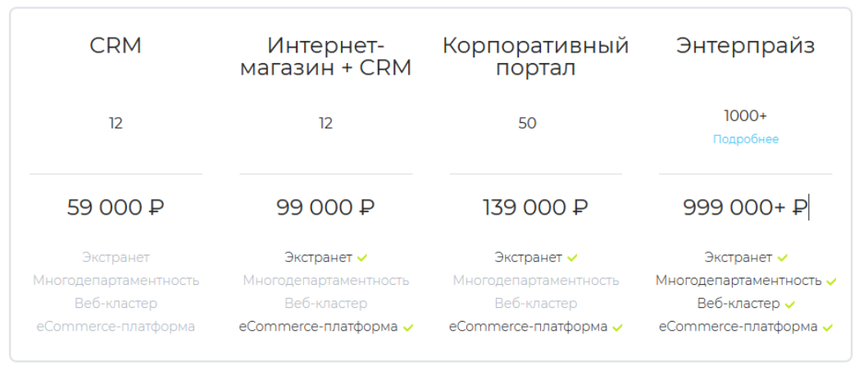The image size is (868, 375).
Task: Select the Интернет-магазин + CRM plan heading
Action: tap(326, 56)
